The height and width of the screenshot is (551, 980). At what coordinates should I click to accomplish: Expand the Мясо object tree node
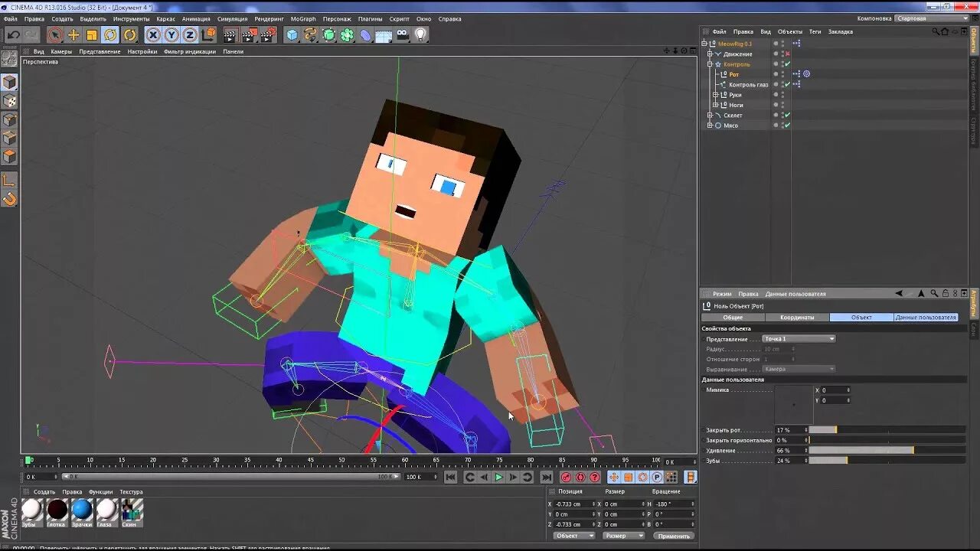[x=710, y=125]
